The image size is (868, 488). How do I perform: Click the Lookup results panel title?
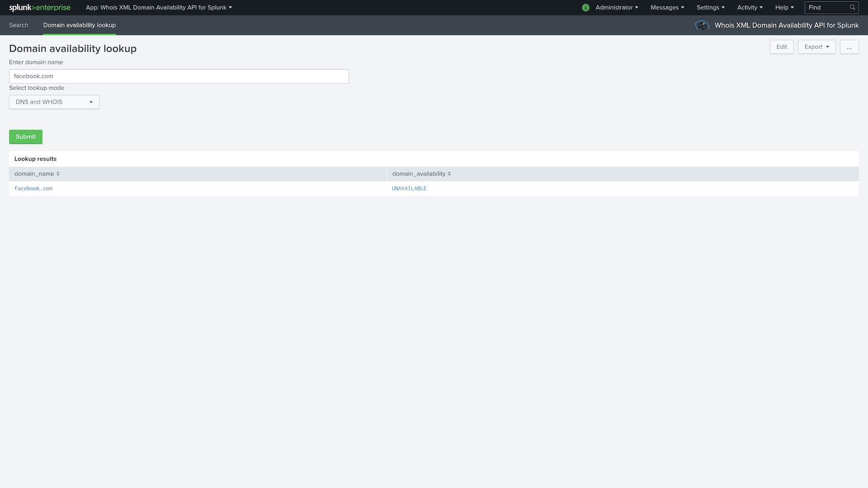pos(35,159)
